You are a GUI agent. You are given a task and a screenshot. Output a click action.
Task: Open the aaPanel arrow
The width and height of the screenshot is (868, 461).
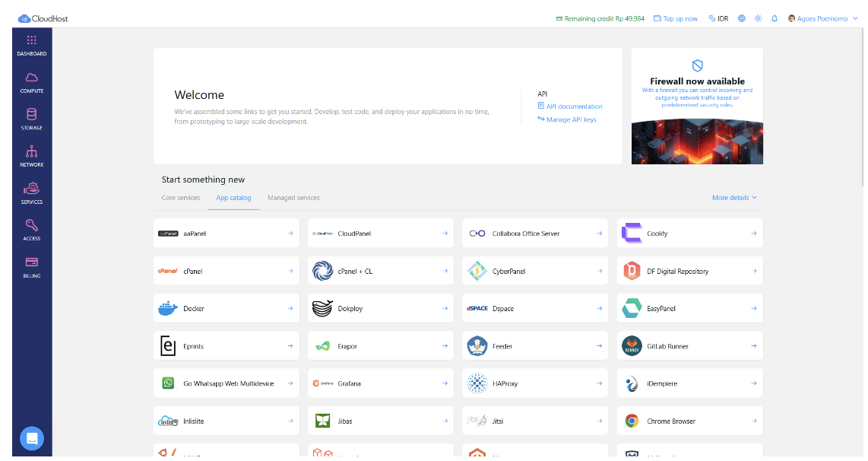coord(290,234)
